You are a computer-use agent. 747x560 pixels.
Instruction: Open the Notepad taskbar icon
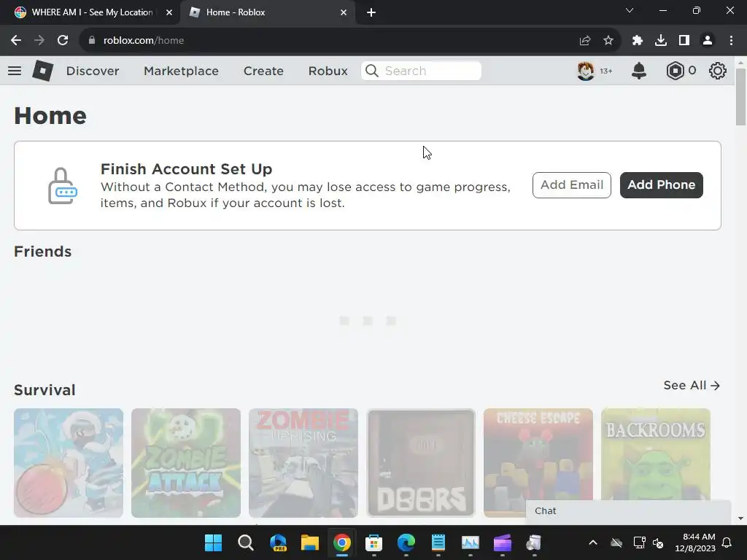click(438, 542)
